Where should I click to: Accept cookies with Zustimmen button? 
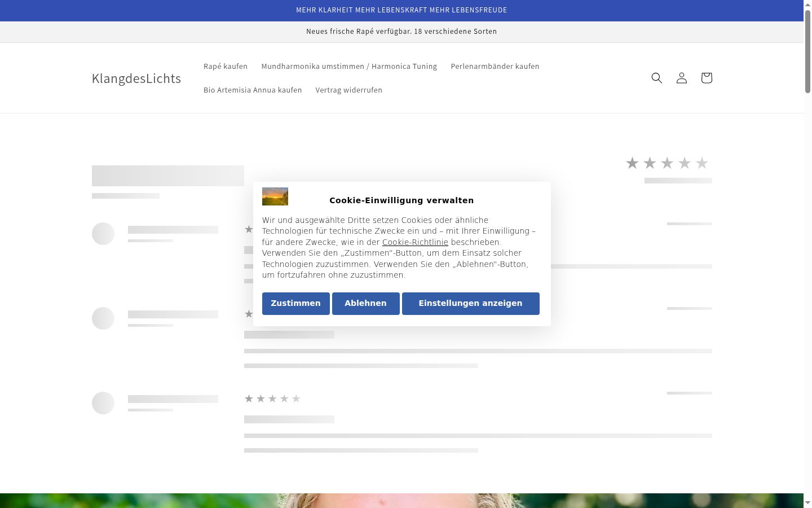coord(296,304)
